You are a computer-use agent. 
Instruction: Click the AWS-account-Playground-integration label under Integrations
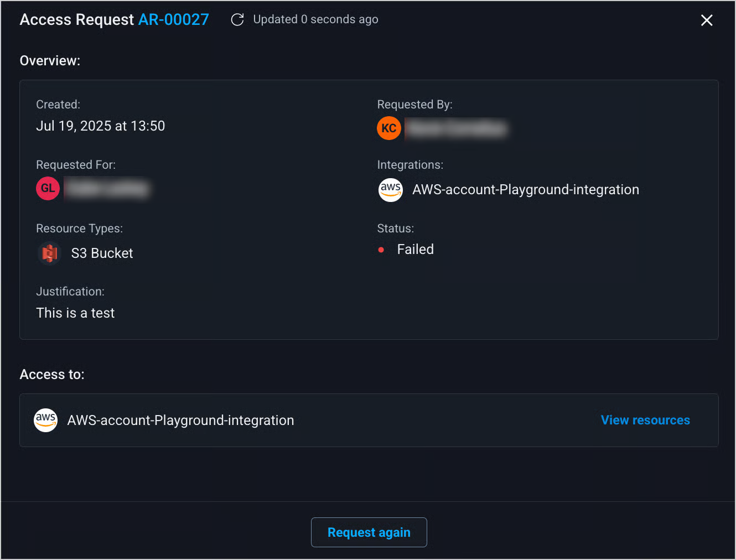525,190
